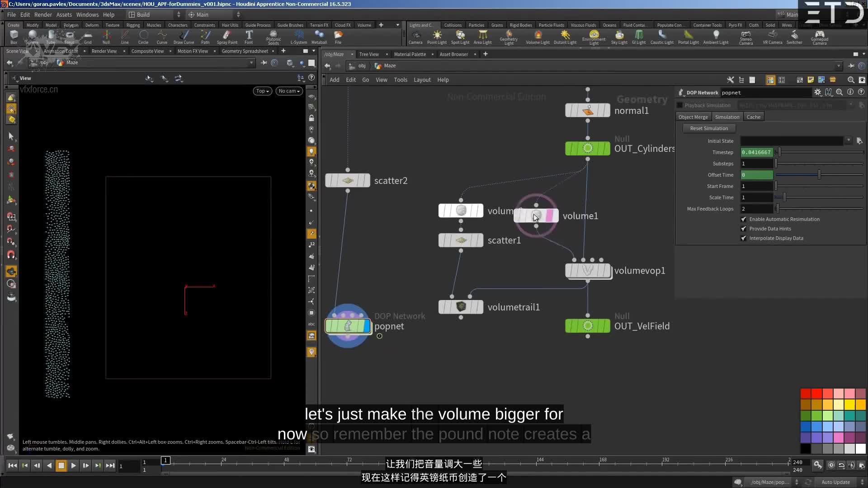Image resolution: width=868 pixels, height=488 pixels.
Task: Open the No cam camera selector
Action: pyautogui.click(x=288, y=91)
